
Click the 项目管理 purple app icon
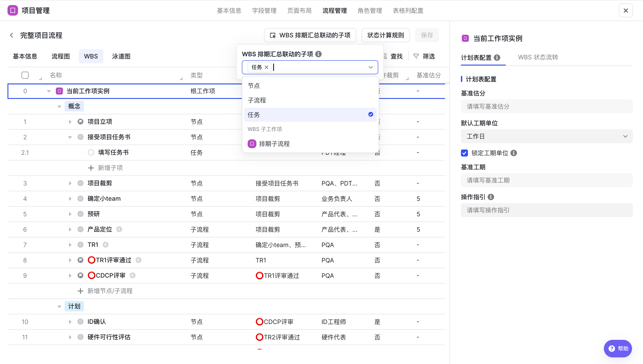coord(13,11)
